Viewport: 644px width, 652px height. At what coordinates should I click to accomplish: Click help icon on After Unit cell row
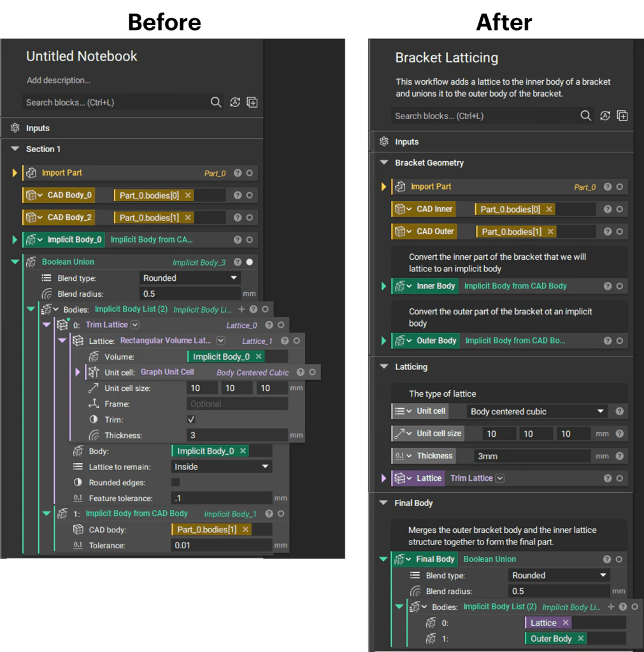pyautogui.click(x=619, y=411)
